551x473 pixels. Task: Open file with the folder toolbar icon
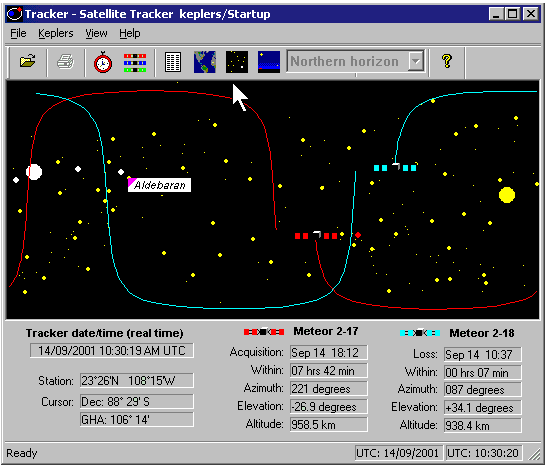27,61
